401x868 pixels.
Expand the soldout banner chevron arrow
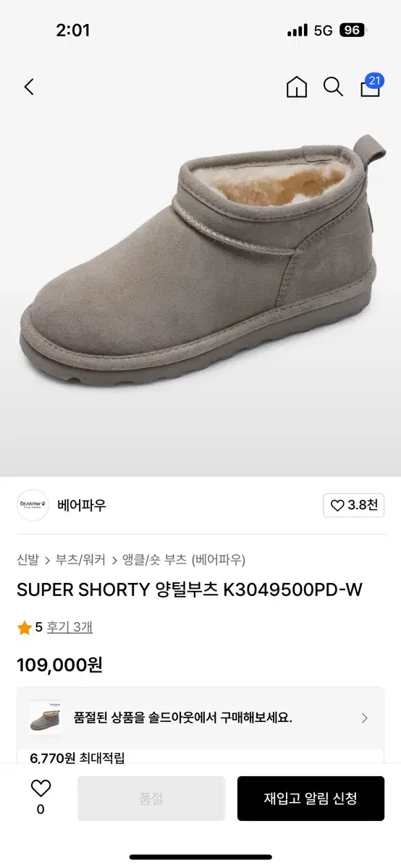(x=364, y=718)
